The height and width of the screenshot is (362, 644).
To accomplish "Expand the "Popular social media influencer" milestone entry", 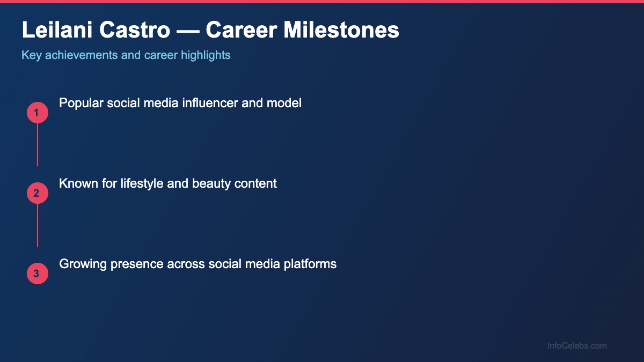I will [181, 103].
